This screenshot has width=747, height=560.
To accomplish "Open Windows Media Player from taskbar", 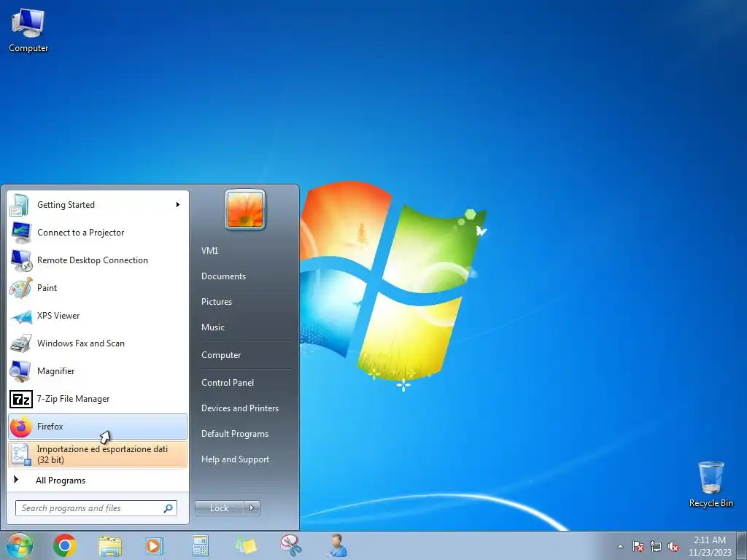I will tap(155, 545).
